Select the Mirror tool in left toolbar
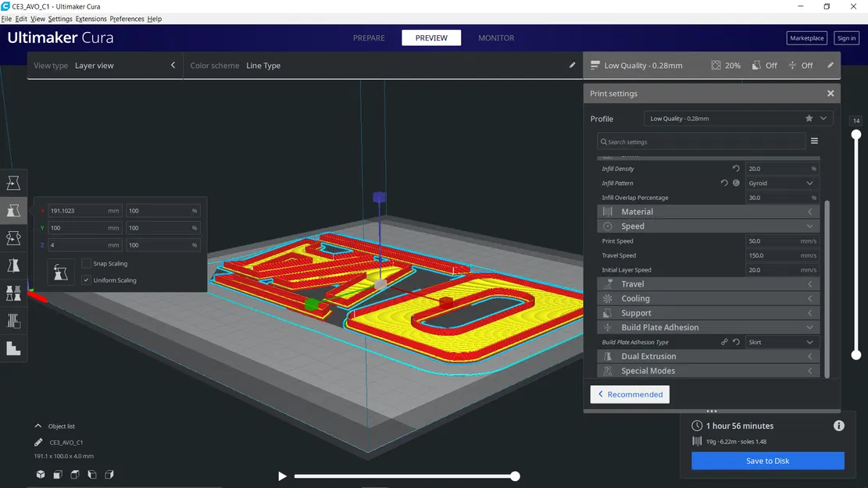Viewport: 868px width, 488px height. click(x=13, y=265)
